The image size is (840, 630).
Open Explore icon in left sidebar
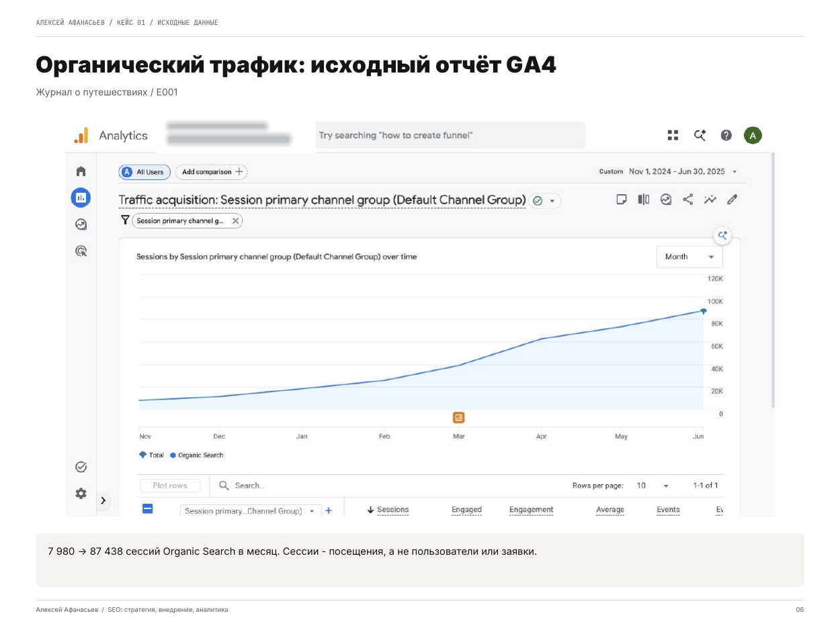click(81, 224)
